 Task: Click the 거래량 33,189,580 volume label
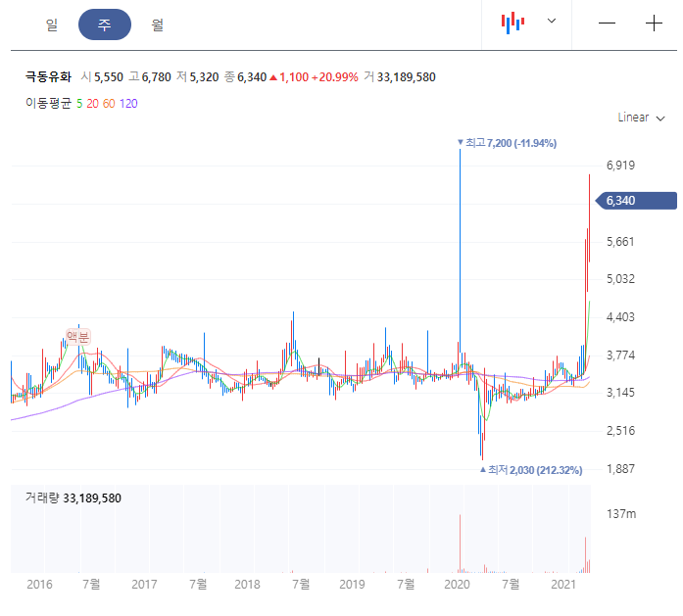click(73, 498)
